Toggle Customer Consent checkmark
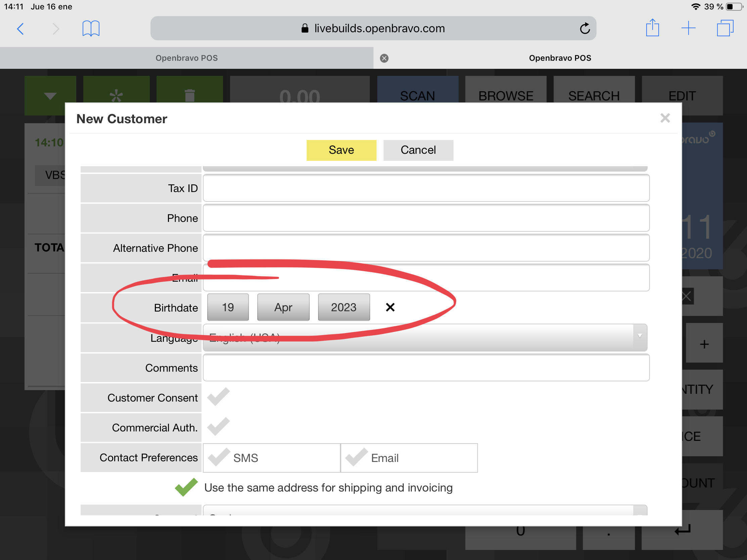Screen dimensions: 747x560 click(x=219, y=397)
